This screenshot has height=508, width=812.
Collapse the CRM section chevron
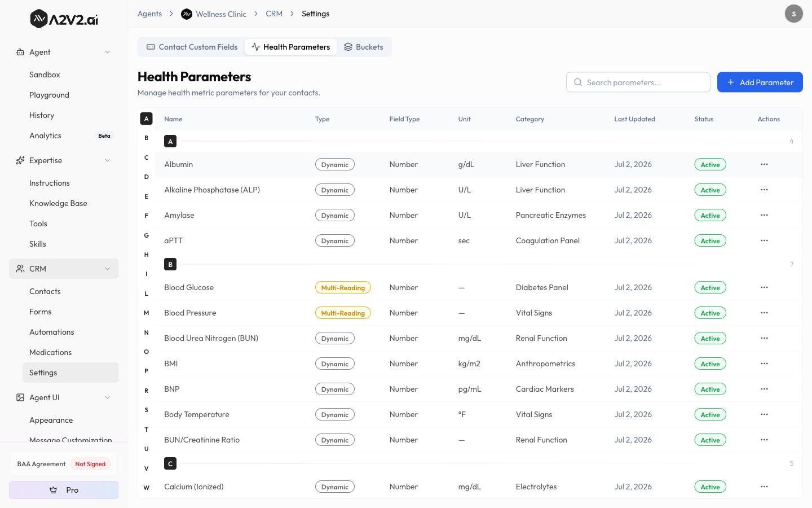click(107, 269)
